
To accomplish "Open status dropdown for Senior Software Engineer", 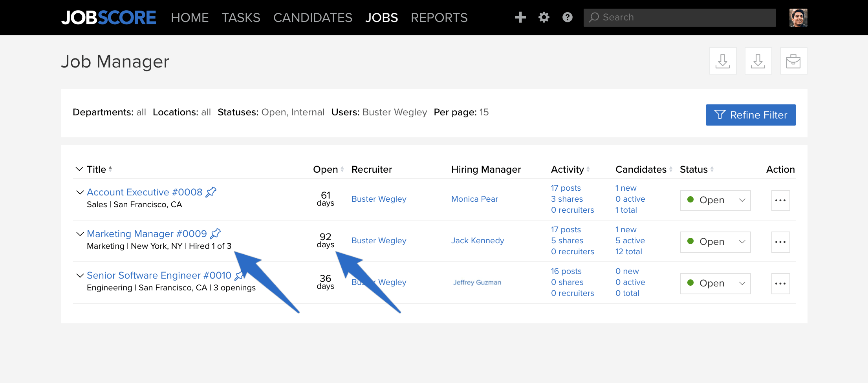I will click(x=715, y=283).
